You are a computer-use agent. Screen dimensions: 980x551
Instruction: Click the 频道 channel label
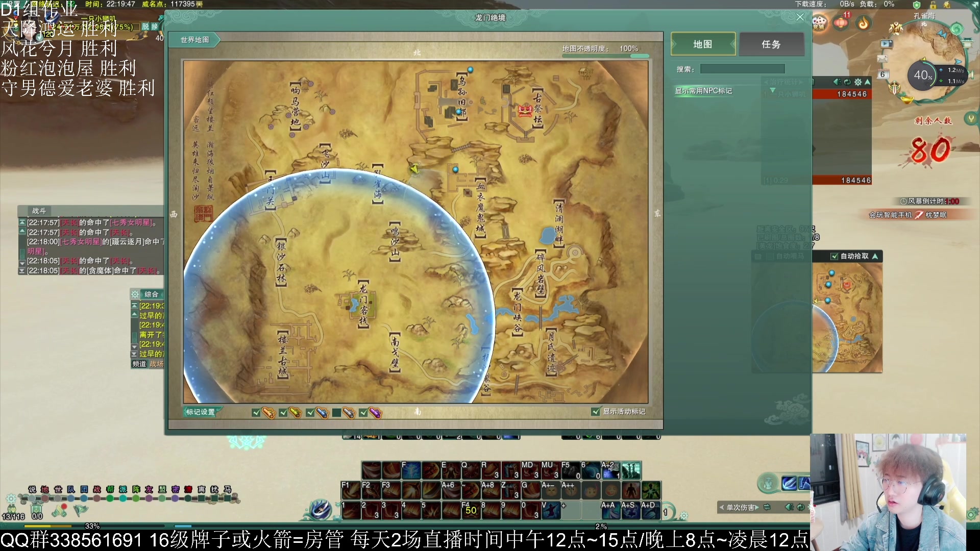139,364
